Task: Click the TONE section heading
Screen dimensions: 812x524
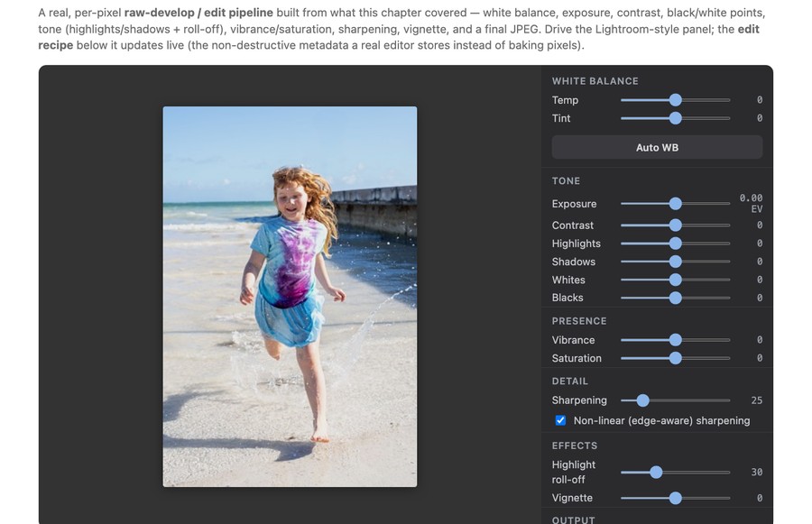Action: point(566,181)
